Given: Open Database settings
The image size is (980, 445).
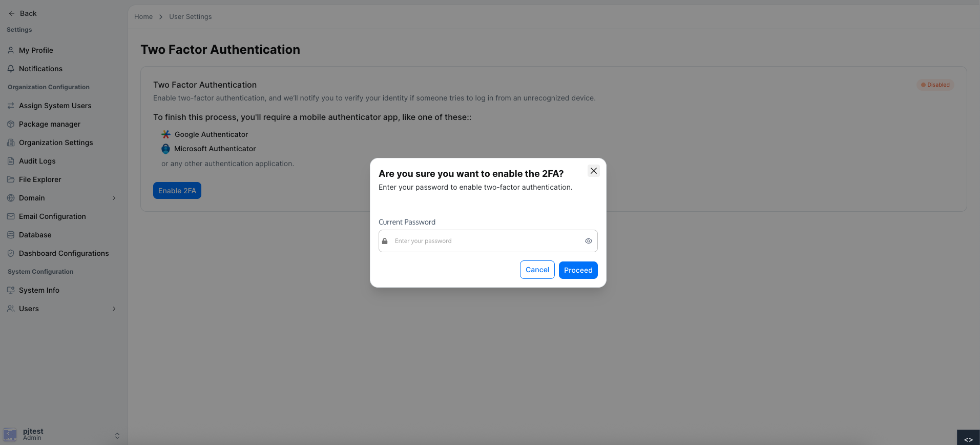Looking at the screenshot, I should click(35, 235).
